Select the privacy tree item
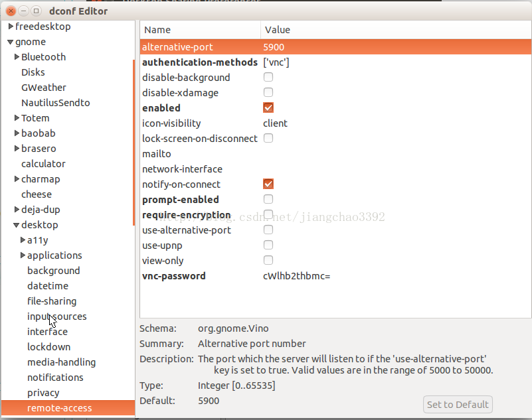The image size is (532, 420). coord(43,393)
